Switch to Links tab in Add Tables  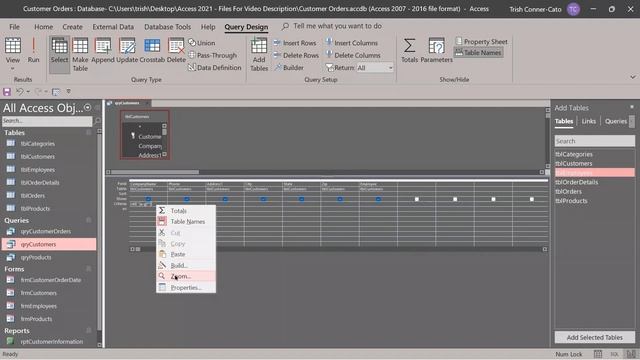[x=589, y=121]
